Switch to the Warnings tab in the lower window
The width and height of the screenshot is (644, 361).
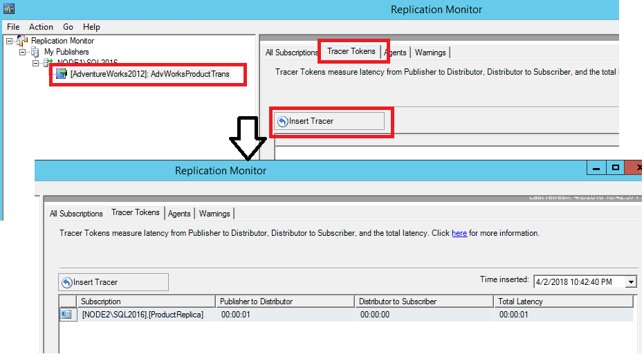pyautogui.click(x=215, y=214)
